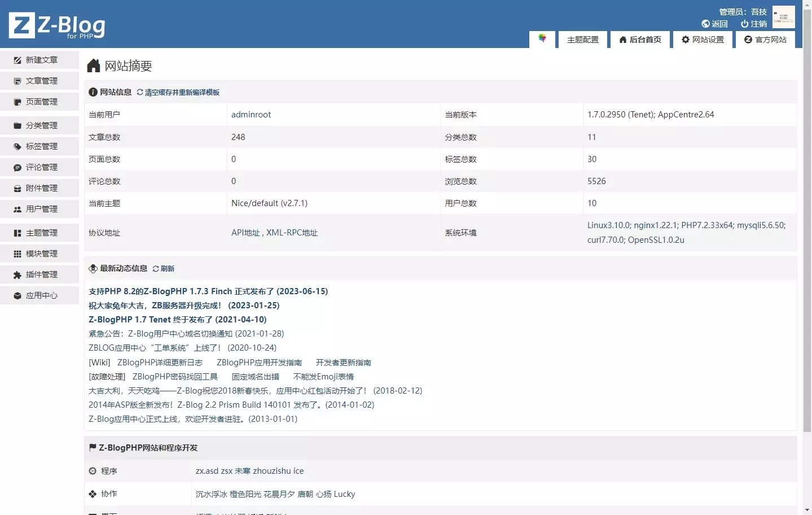The height and width of the screenshot is (515, 812).
Task: Click the 分类管理 folder icon
Action: pos(17,125)
